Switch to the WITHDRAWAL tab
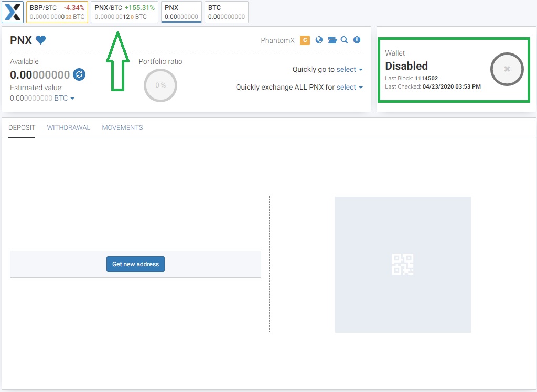Screen dimensions: 537x392 tap(69, 128)
